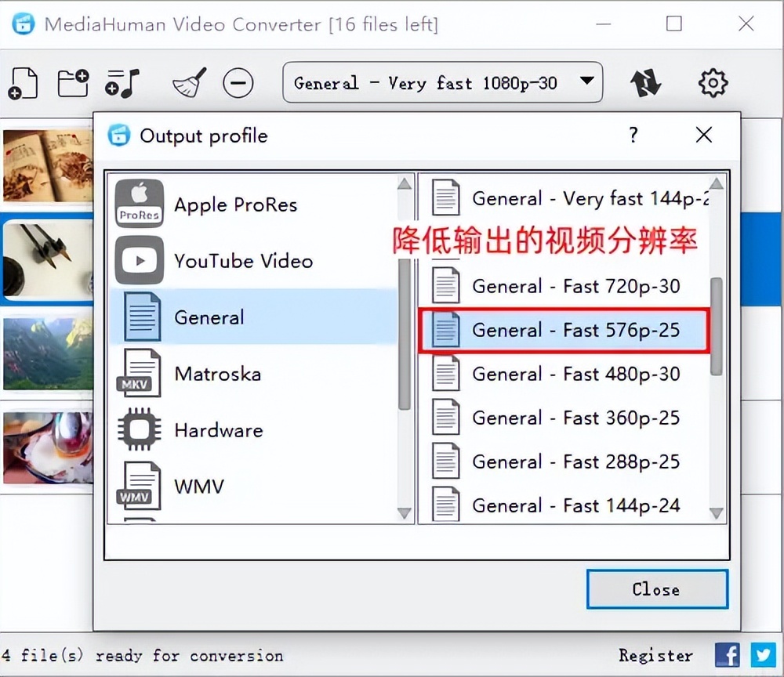The width and height of the screenshot is (784, 677).
Task: Click the profile list vertical scrollbar thumb
Action: [x=716, y=325]
